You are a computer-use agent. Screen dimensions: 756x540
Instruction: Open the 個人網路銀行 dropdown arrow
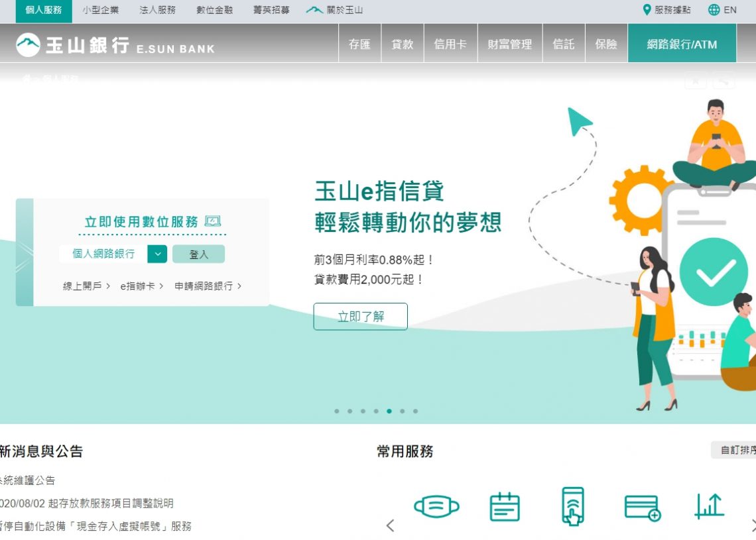coord(157,254)
